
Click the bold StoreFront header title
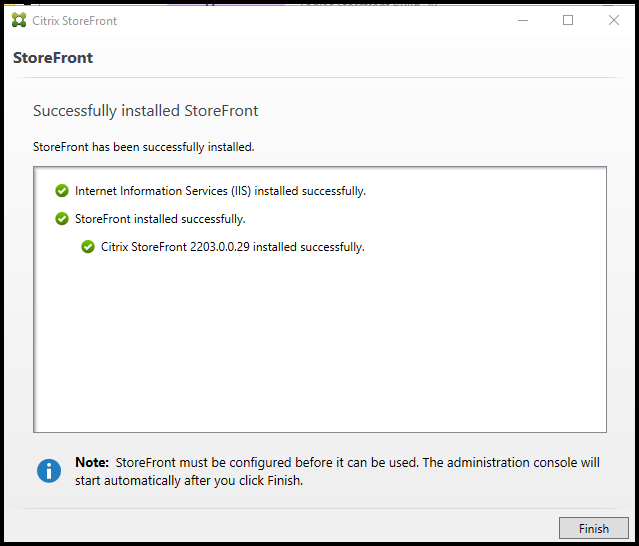pyautogui.click(x=53, y=58)
